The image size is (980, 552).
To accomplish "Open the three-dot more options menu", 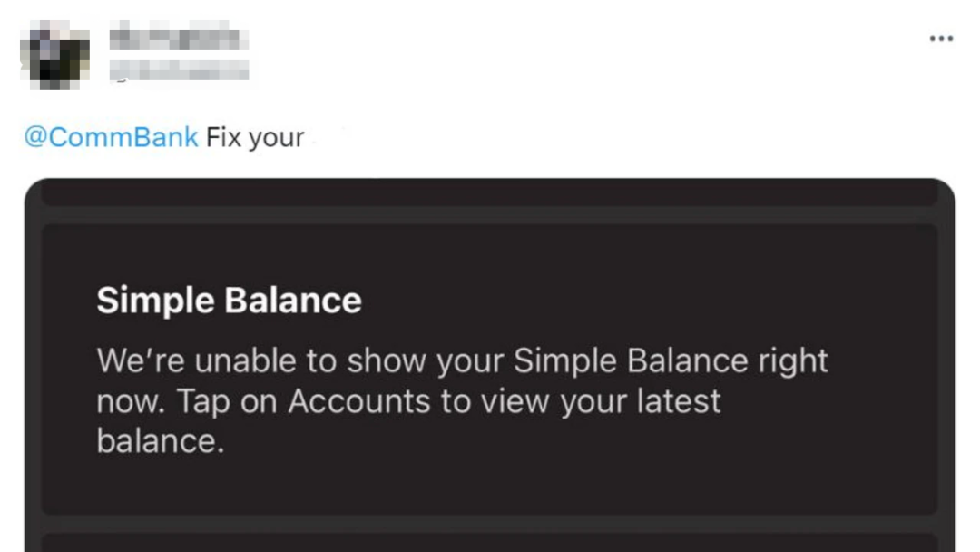I will tap(941, 39).
